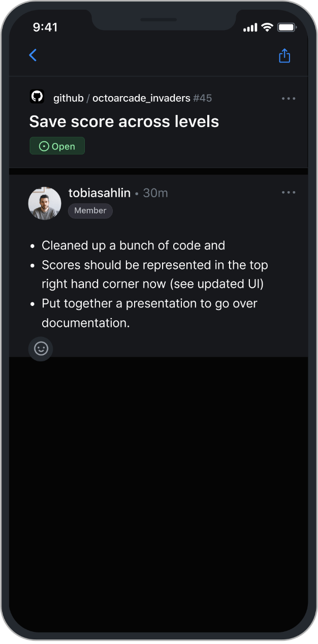Tap the battery indicator icon

tap(287, 27)
